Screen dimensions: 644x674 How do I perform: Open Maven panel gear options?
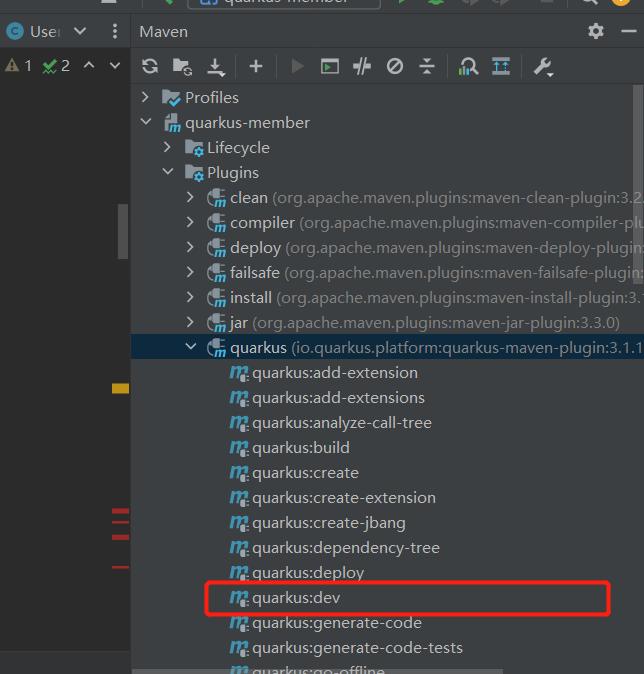(x=596, y=31)
